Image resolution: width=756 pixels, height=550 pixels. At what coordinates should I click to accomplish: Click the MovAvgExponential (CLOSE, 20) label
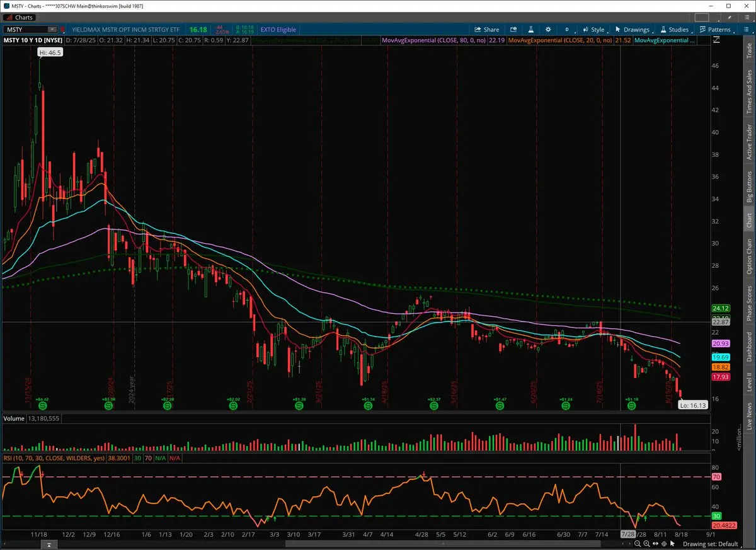(x=559, y=40)
